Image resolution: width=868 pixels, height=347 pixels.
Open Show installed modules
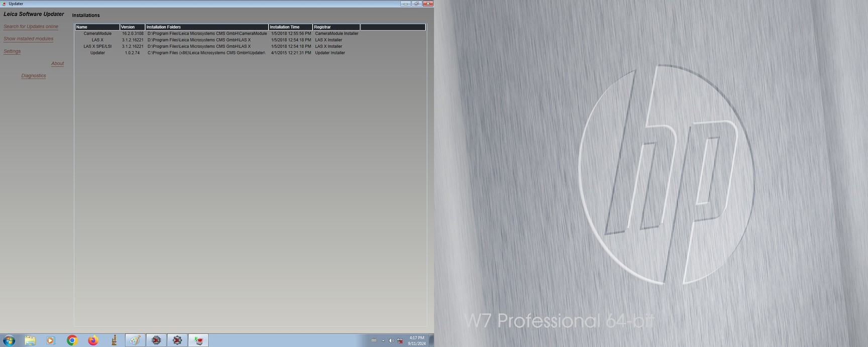[28, 39]
